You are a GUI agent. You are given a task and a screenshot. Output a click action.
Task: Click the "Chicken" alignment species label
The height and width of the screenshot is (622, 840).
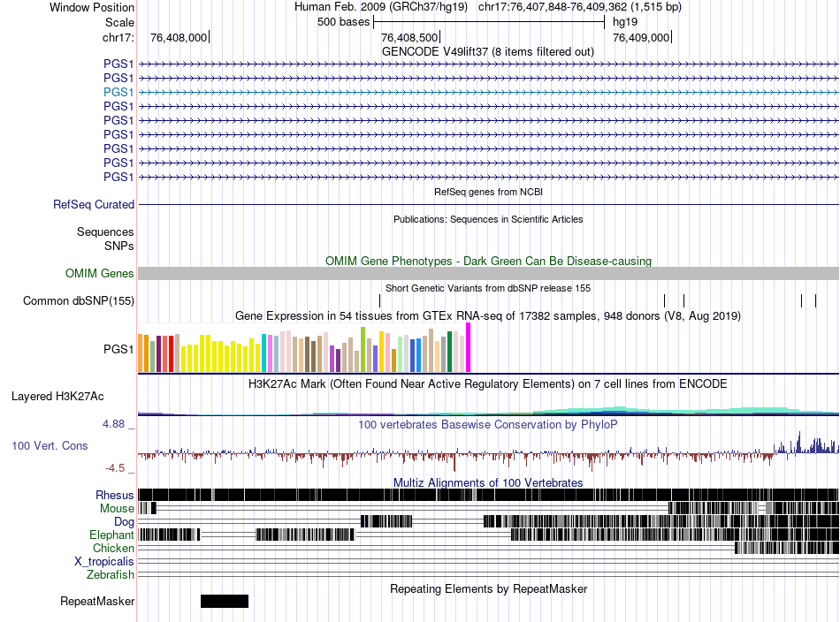pyautogui.click(x=113, y=548)
